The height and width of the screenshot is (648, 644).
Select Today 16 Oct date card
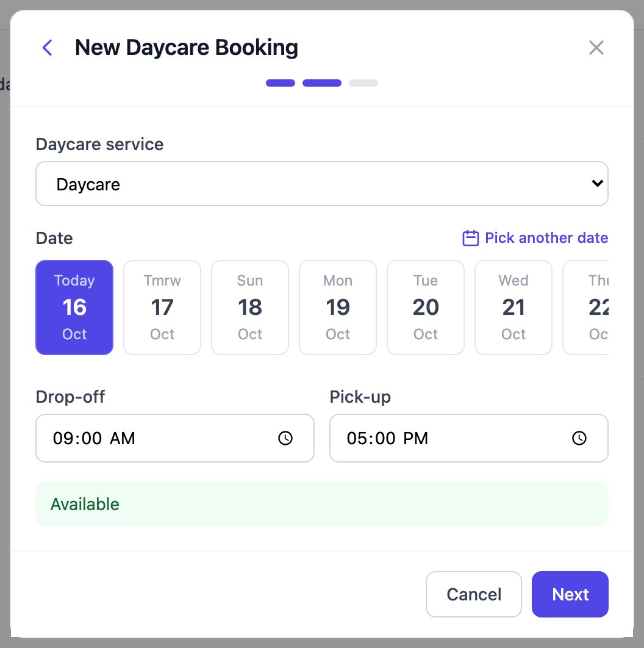[x=74, y=308]
